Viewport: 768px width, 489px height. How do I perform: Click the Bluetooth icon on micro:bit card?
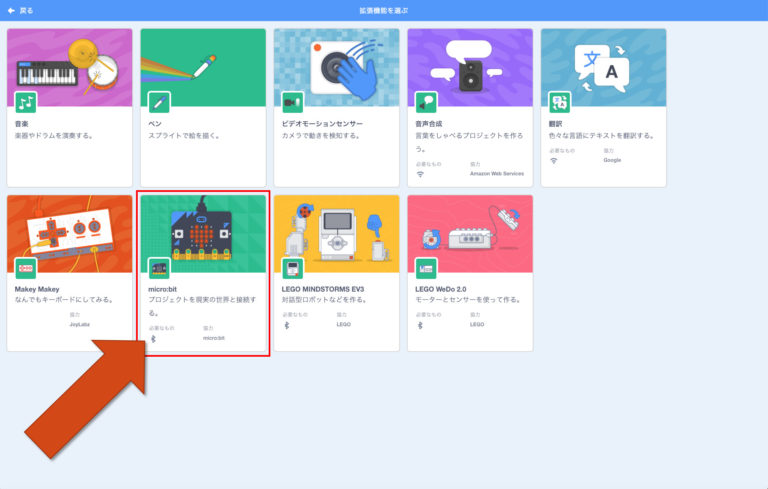[x=153, y=339]
